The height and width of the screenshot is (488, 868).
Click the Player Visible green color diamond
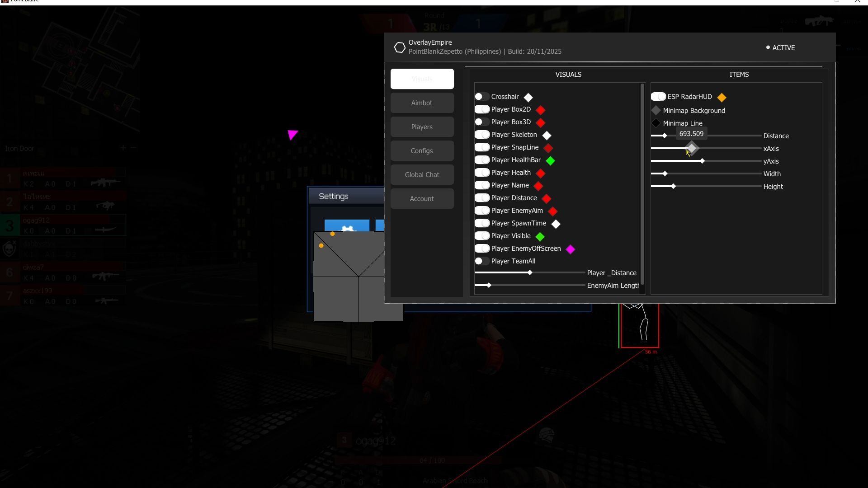pyautogui.click(x=540, y=236)
